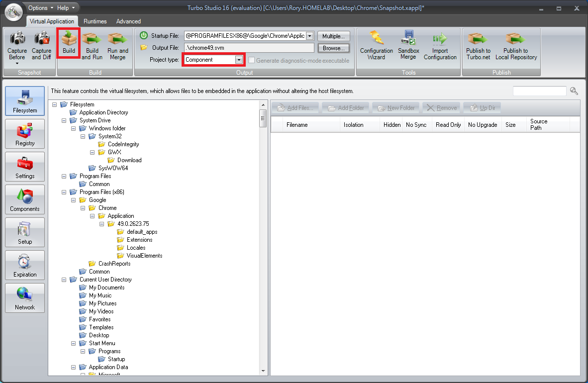Click New Folder toolbar button

click(396, 108)
